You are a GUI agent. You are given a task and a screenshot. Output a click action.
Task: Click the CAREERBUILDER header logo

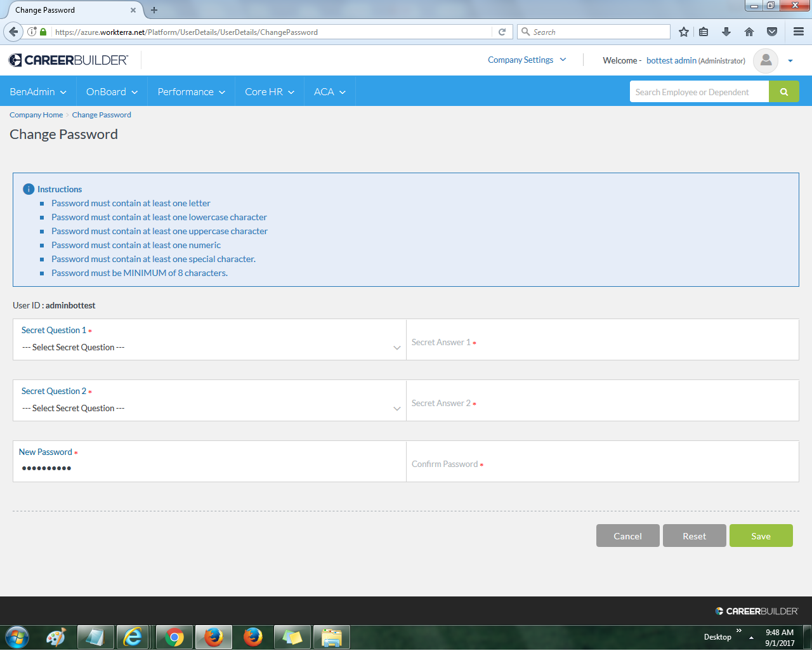(x=67, y=60)
